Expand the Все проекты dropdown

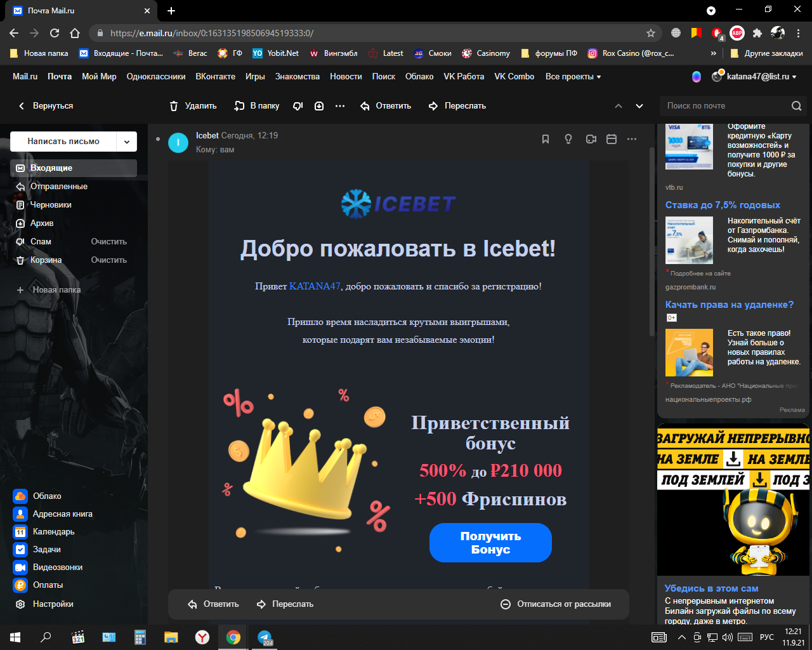click(x=573, y=77)
